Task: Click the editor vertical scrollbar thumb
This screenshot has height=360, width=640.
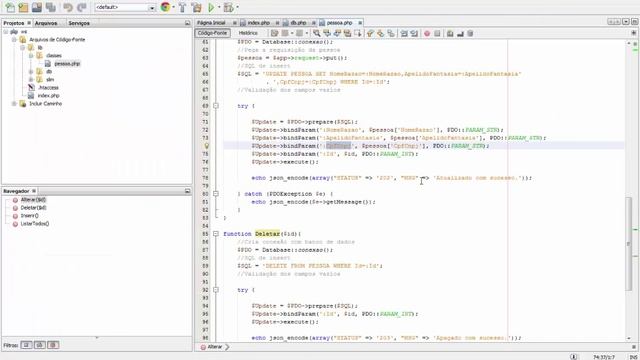Action: (x=629, y=243)
